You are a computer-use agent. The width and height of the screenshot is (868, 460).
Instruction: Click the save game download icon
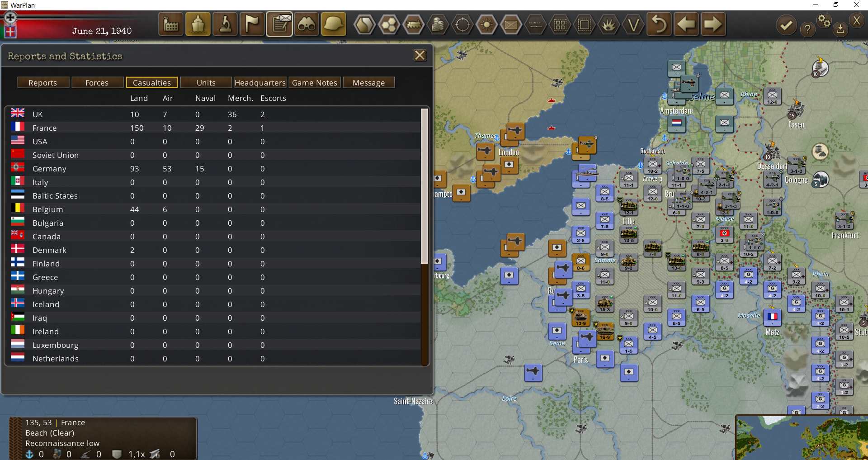coord(840,28)
